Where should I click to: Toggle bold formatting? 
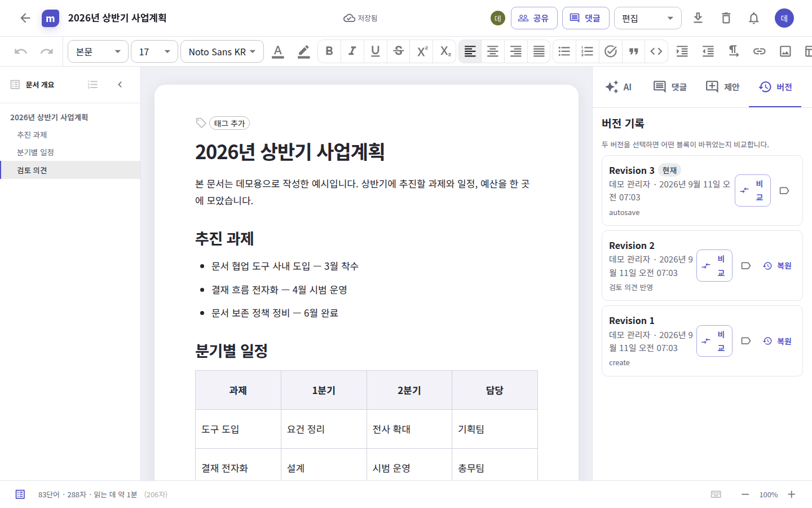(x=329, y=51)
